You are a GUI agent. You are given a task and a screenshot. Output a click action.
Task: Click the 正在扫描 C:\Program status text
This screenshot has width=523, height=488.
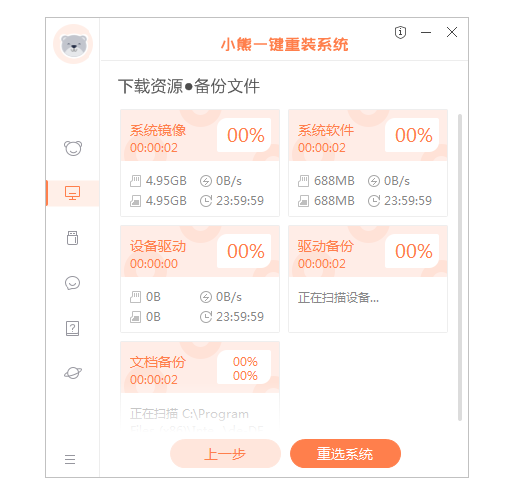(x=189, y=414)
